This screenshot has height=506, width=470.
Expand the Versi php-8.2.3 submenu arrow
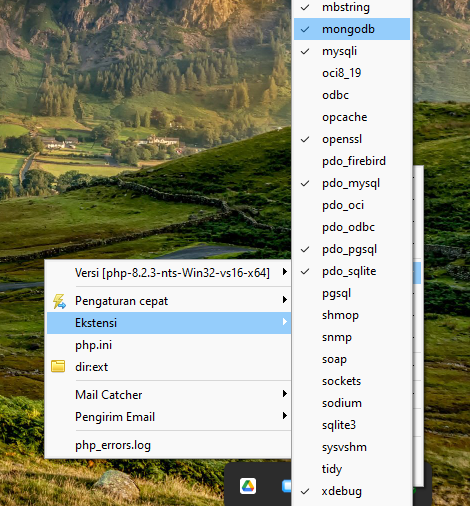(285, 272)
